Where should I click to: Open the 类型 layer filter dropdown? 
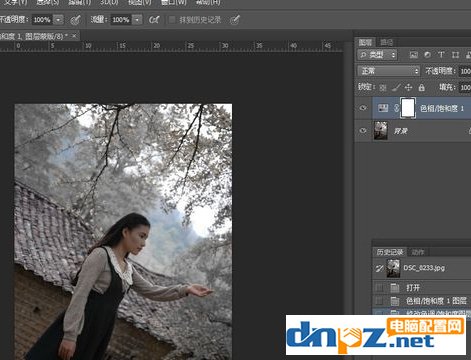click(x=378, y=55)
